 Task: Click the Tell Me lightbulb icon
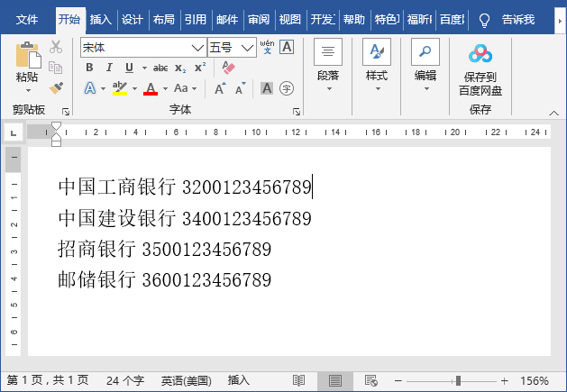(484, 19)
